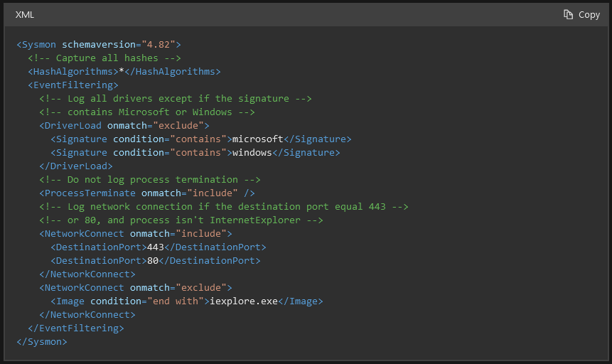Click the Copy button label

pos(589,15)
